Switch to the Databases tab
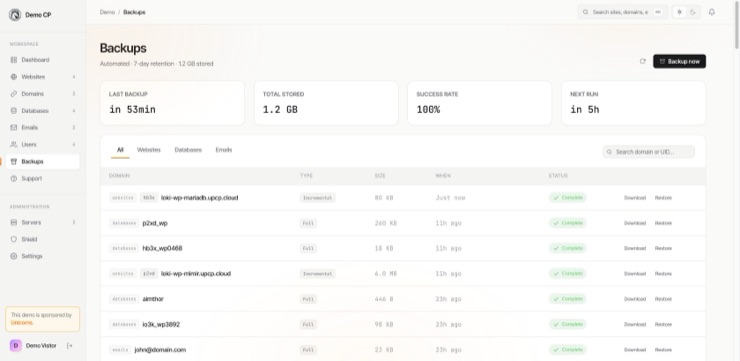 coord(188,150)
